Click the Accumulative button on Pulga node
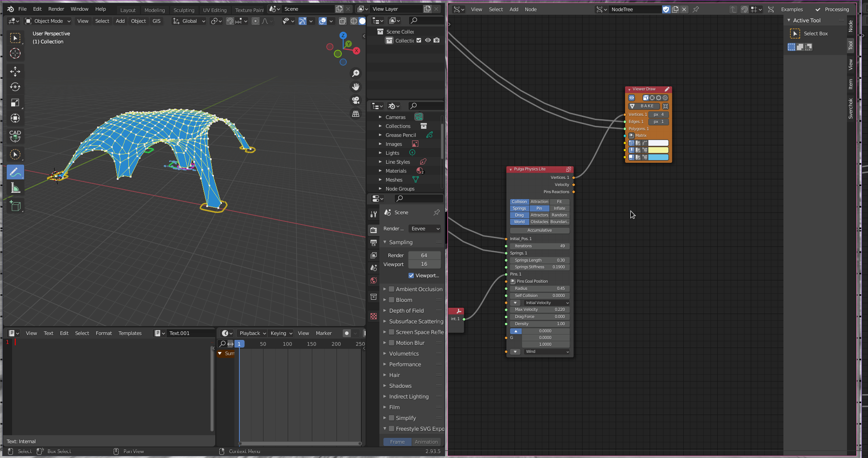The width and height of the screenshot is (868, 458). tap(540, 230)
